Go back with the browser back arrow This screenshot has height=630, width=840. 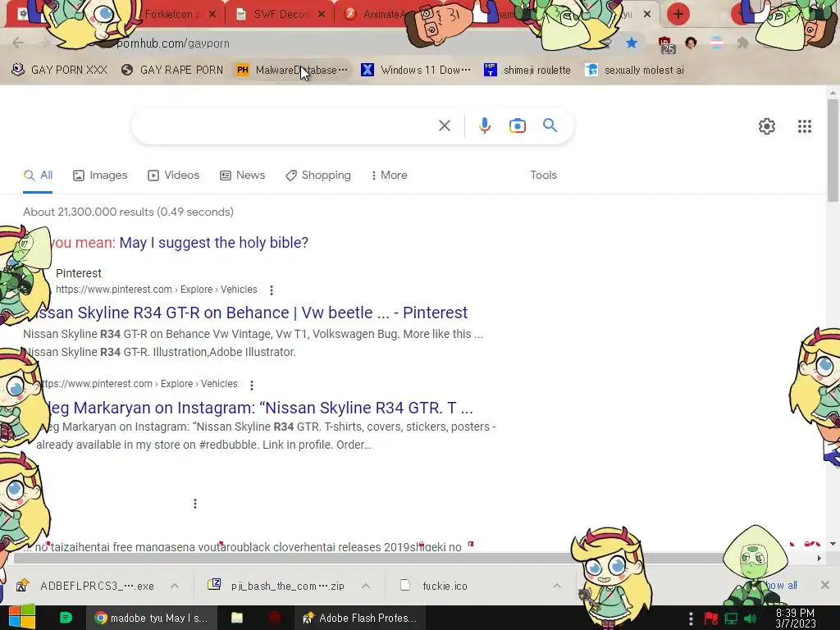tap(18, 43)
